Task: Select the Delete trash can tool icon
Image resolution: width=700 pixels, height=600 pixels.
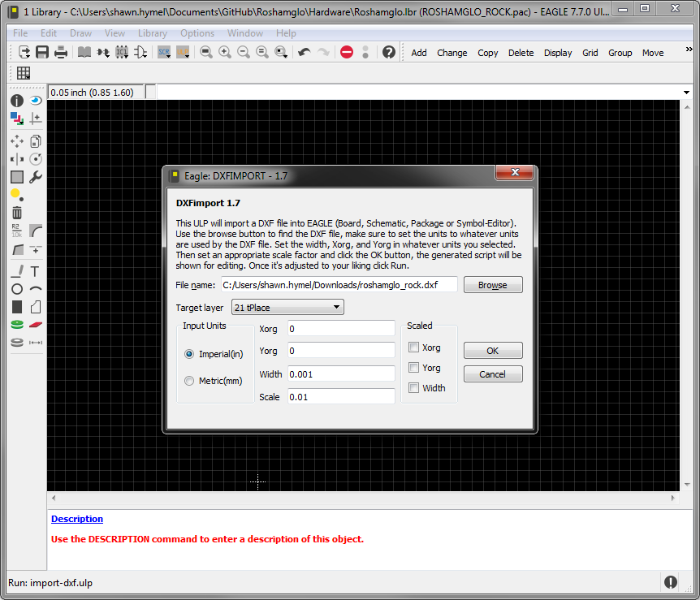Action: [x=17, y=213]
